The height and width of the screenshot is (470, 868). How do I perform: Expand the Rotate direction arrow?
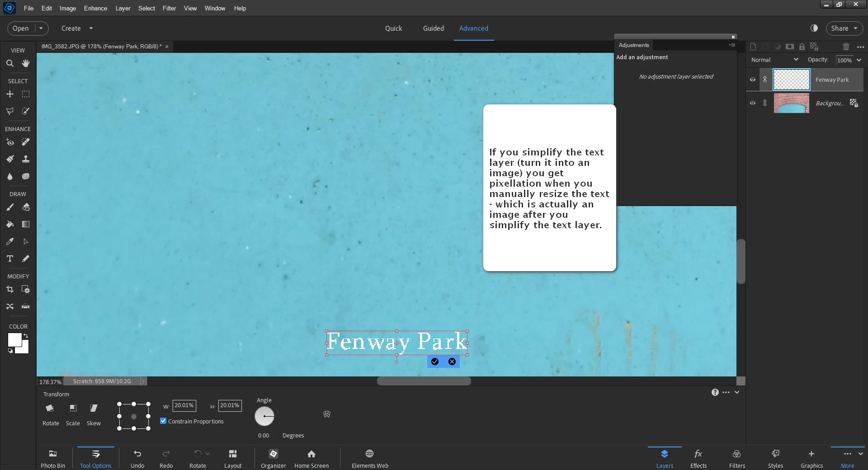click(x=208, y=453)
